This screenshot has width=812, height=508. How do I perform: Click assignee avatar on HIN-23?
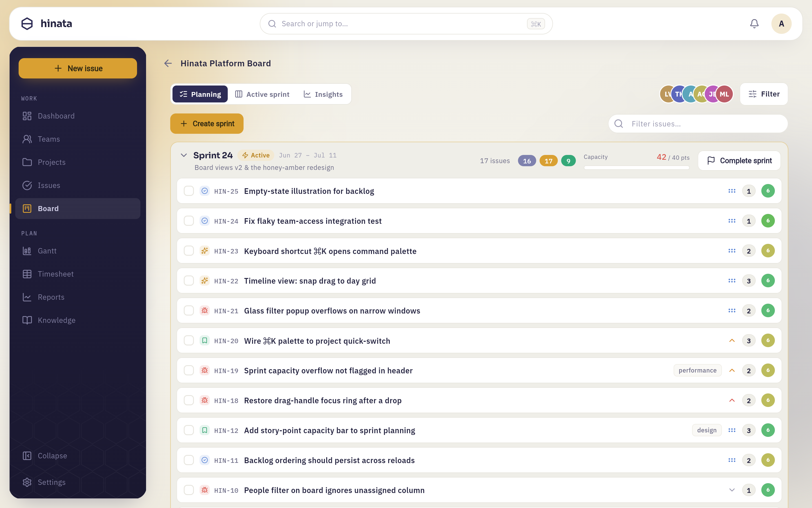click(x=768, y=251)
